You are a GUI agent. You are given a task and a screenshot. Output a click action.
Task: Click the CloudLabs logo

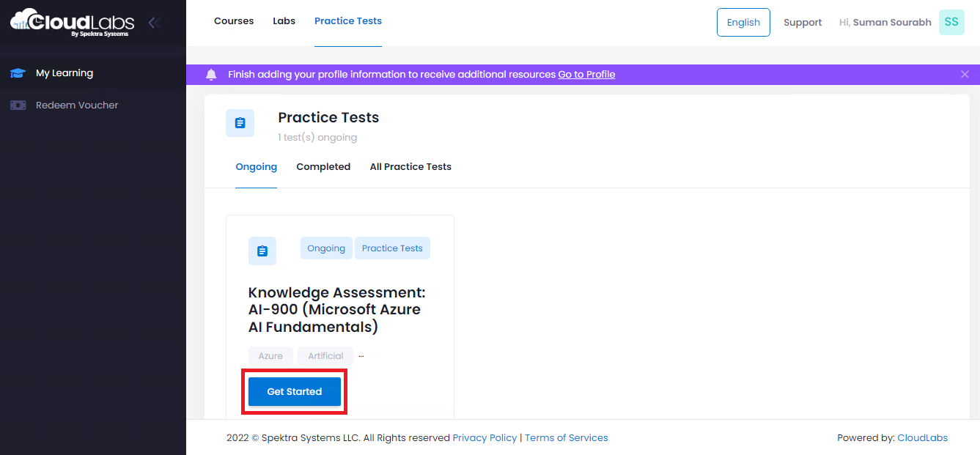pyautogui.click(x=72, y=22)
